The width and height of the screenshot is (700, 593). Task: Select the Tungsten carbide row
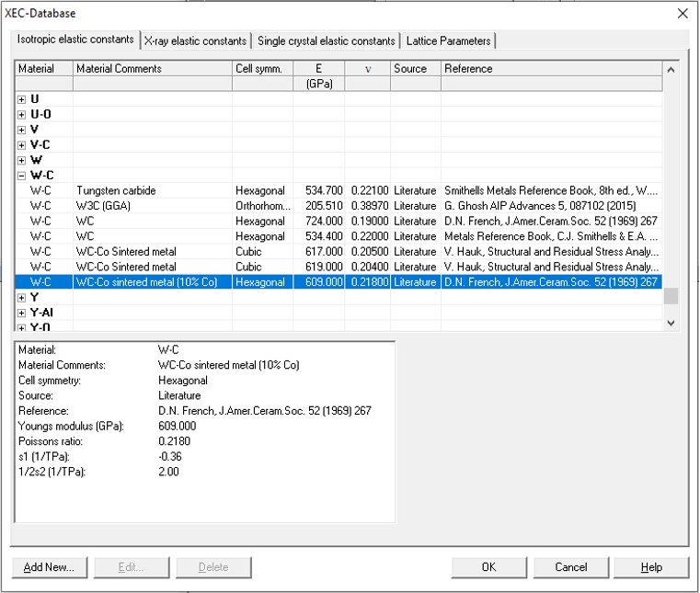pos(116,190)
